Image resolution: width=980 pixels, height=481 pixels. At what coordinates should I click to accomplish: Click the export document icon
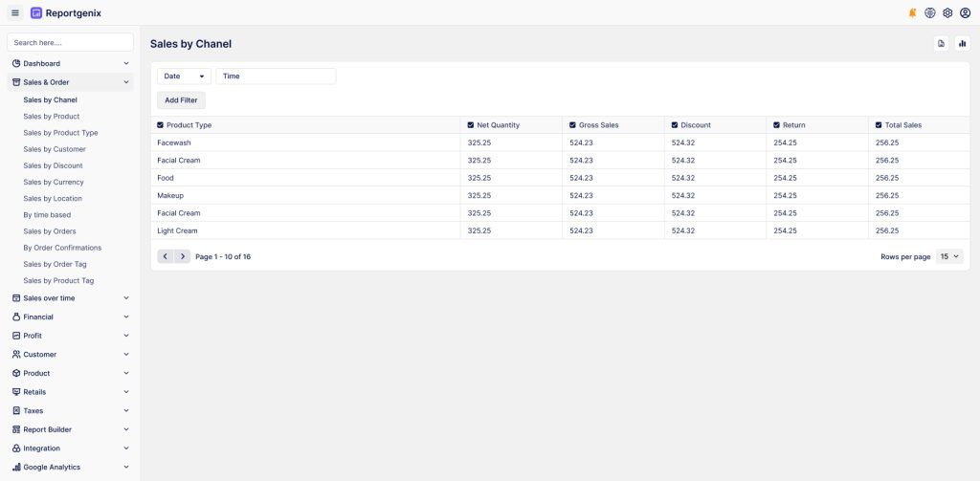click(x=942, y=44)
